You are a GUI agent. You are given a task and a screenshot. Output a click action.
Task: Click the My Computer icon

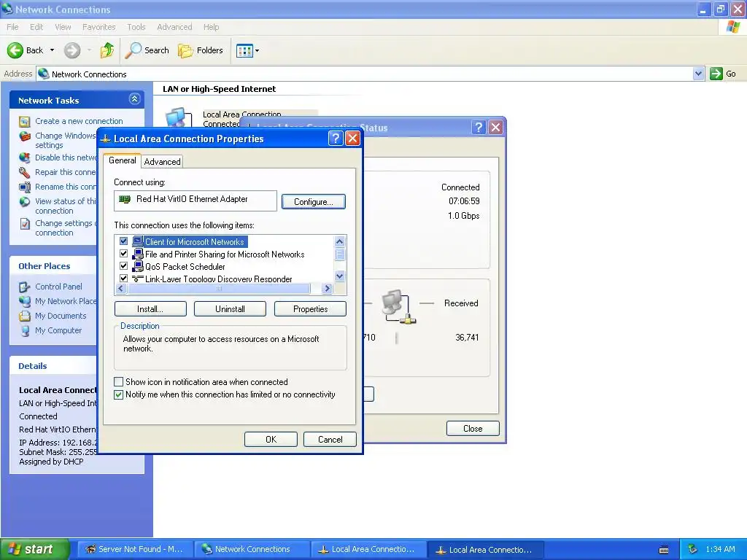[x=25, y=331]
